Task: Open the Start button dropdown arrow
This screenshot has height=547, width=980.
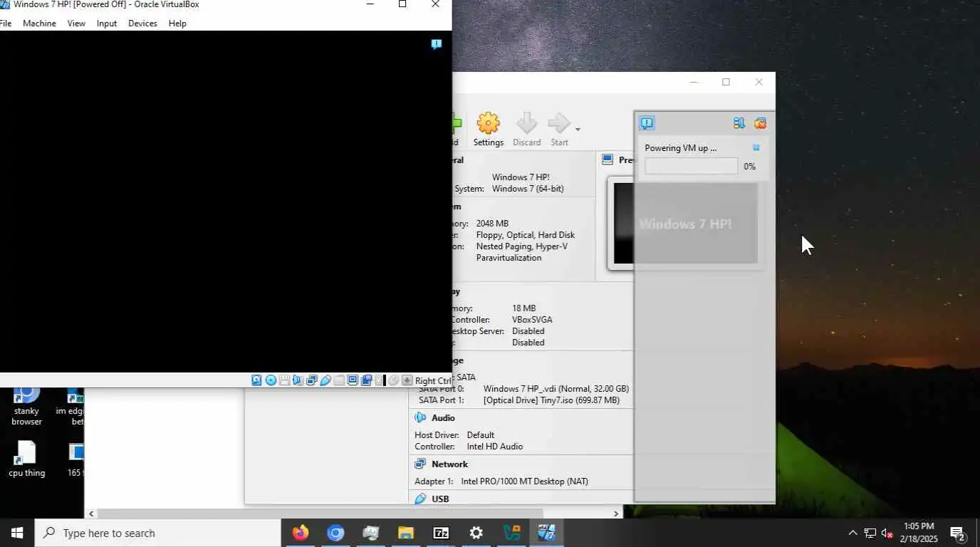Action: click(x=578, y=130)
